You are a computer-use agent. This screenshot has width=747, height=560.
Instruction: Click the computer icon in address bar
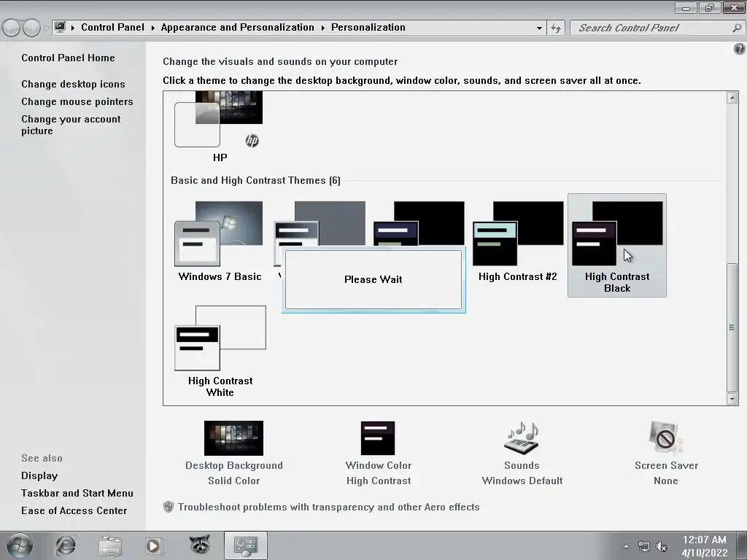click(60, 27)
